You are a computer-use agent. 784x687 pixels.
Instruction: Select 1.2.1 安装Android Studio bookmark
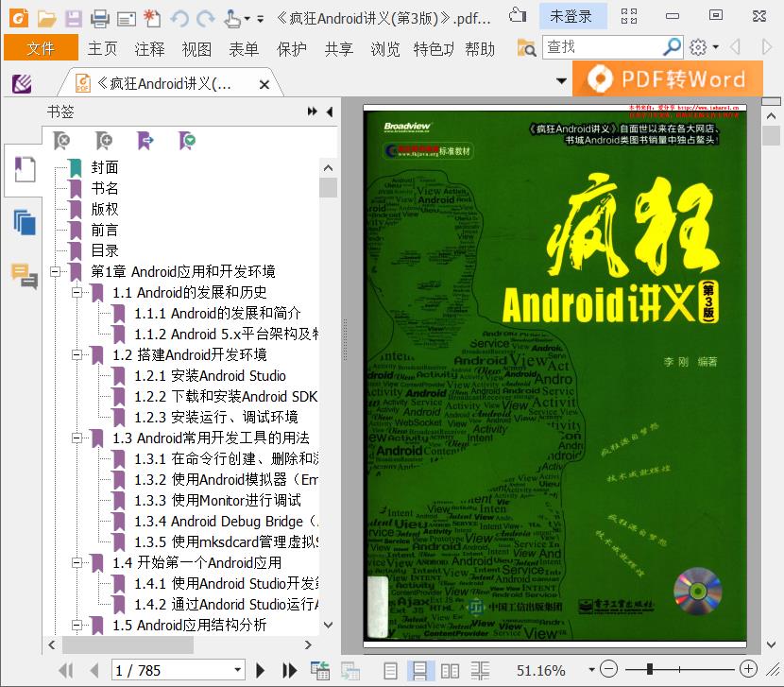pyautogui.click(x=210, y=376)
